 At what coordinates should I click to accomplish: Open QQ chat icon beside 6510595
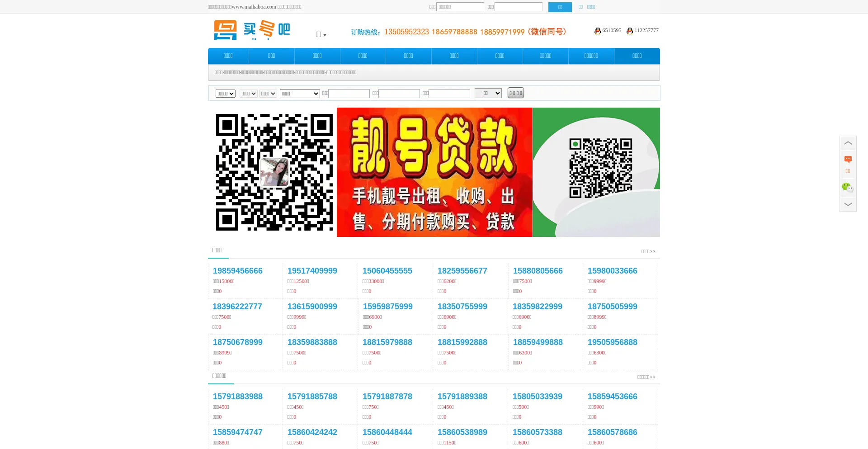point(598,31)
